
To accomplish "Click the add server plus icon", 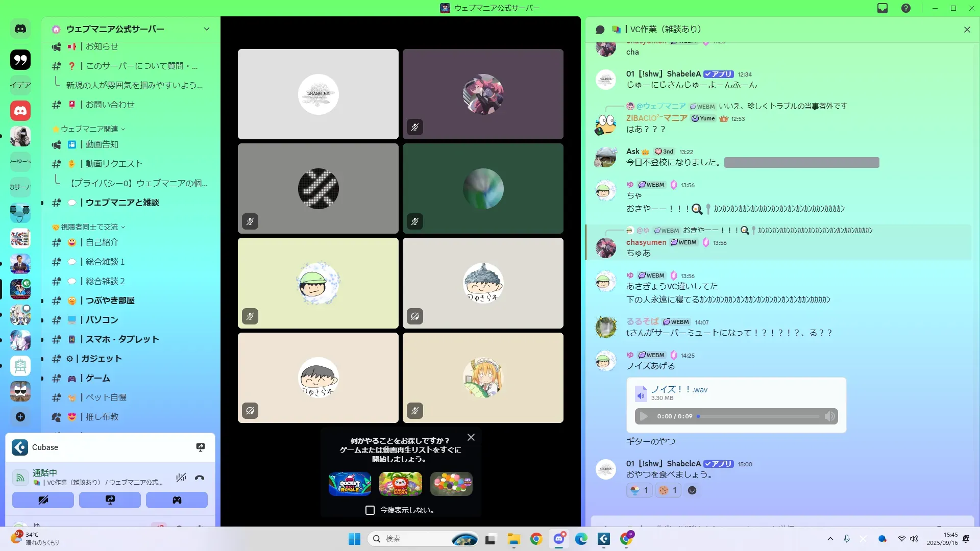I will [20, 417].
